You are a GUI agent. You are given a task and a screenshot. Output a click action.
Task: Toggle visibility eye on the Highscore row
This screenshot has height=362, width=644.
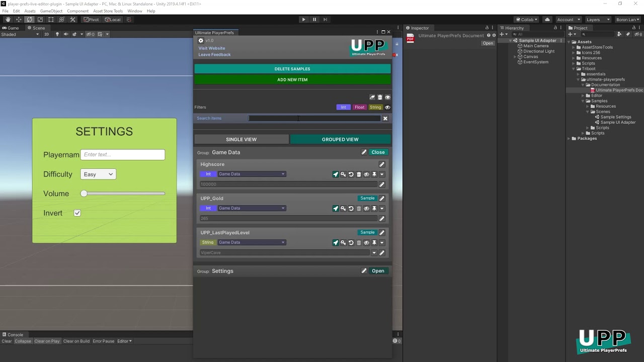tap(366, 174)
